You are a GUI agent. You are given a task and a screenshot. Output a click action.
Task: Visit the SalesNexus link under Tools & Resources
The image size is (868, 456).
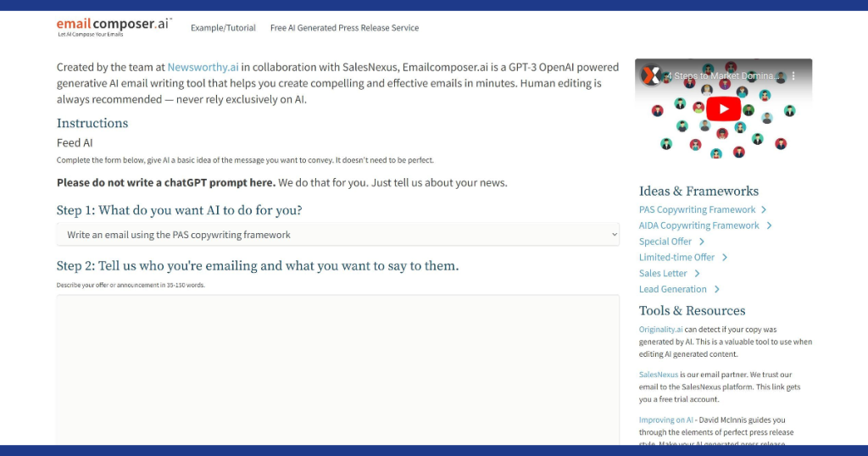[x=658, y=375]
